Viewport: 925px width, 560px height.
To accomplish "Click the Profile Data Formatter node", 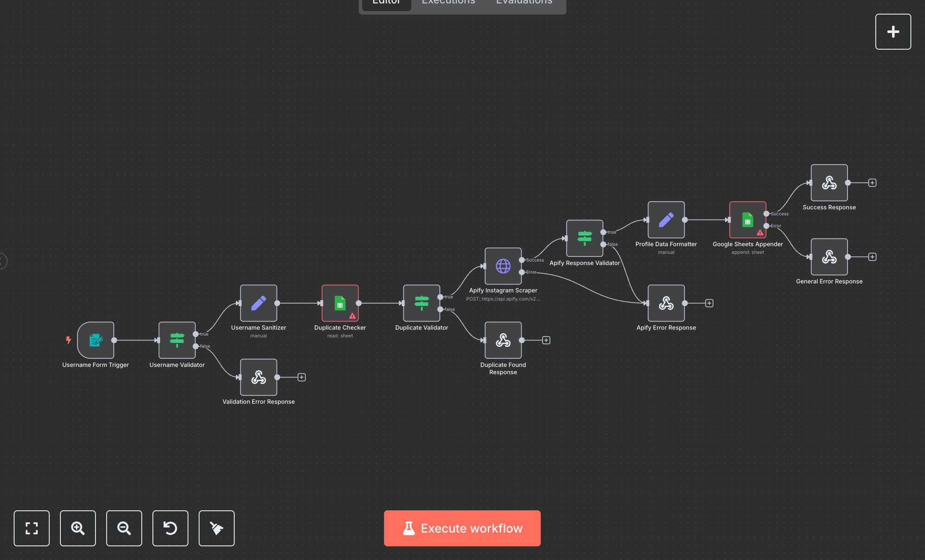I will [666, 220].
